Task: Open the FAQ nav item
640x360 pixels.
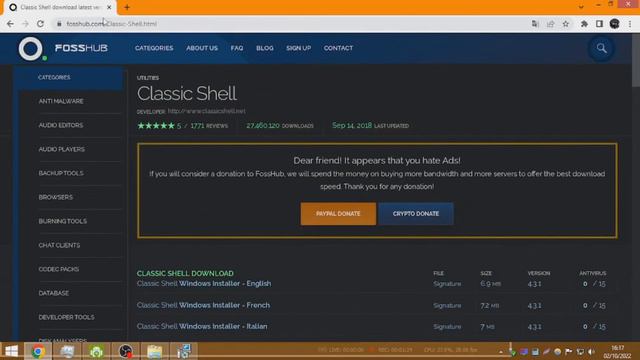Action: [x=237, y=48]
